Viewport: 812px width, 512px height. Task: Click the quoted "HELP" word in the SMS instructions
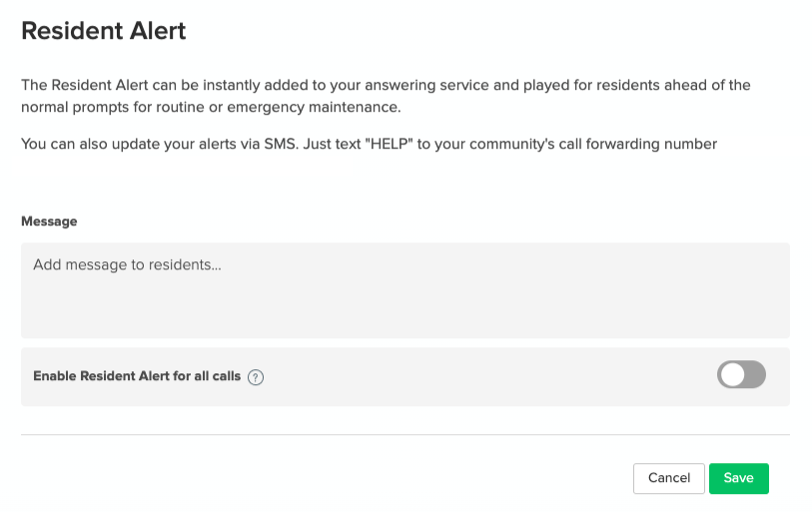[x=389, y=144]
